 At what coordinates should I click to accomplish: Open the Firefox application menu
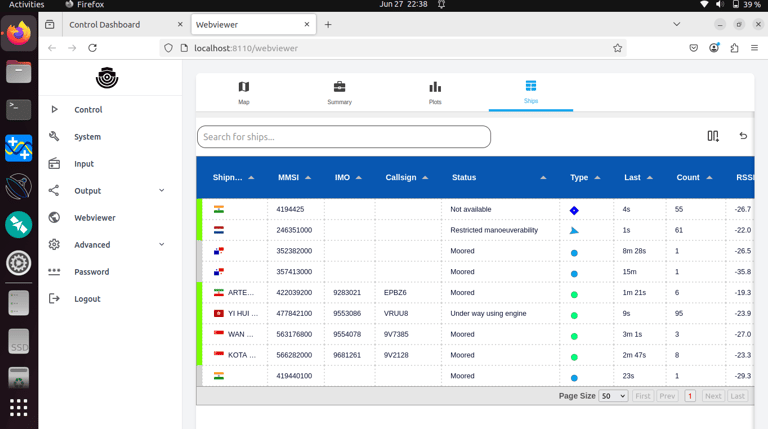point(754,48)
